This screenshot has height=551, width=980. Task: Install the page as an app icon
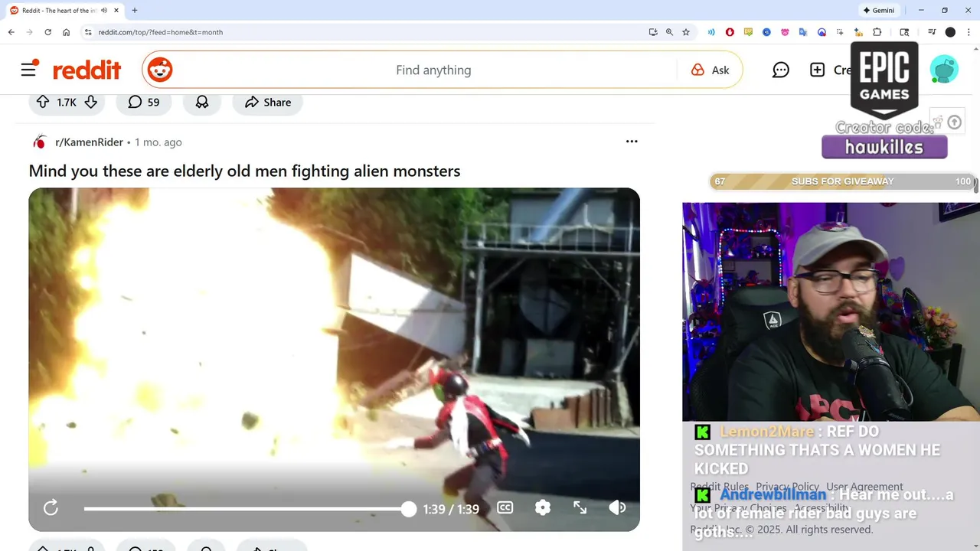[653, 32]
